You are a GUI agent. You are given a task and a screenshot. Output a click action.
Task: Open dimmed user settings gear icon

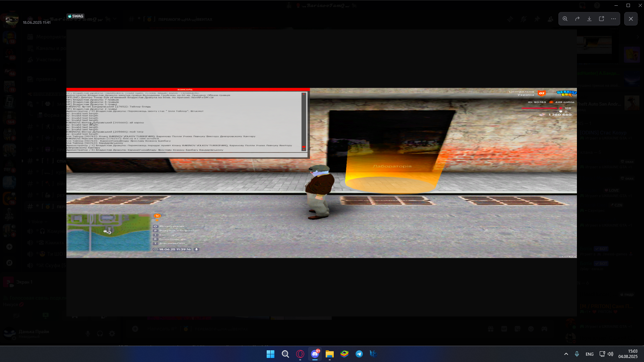[112, 334]
